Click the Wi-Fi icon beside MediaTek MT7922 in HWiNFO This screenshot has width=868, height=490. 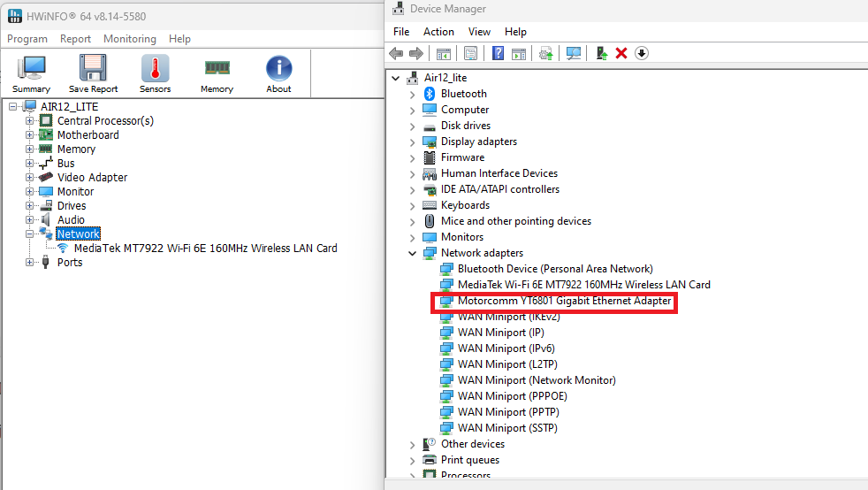coord(63,248)
